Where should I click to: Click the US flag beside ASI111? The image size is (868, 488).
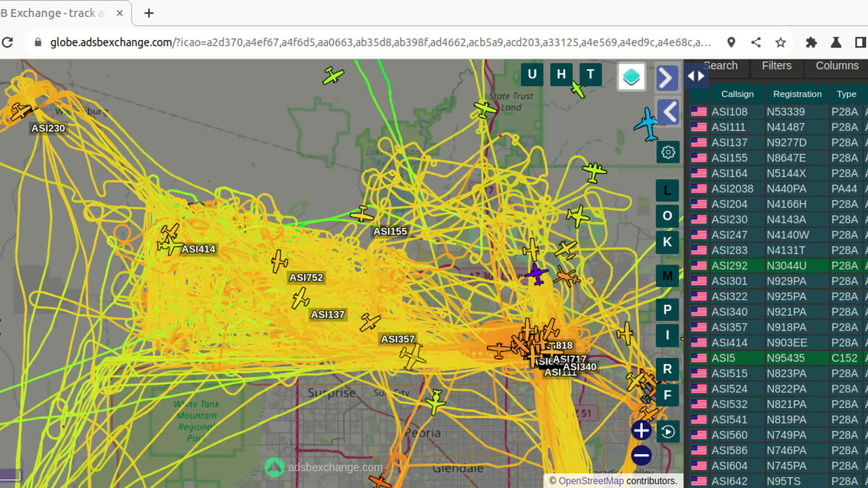tap(698, 127)
